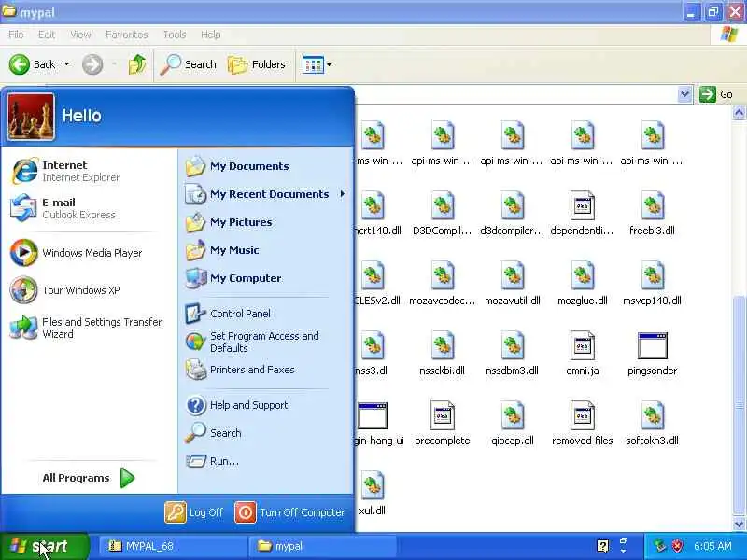Select the D3DCompil... file
The width and height of the screenshot is (747, 560).
tap(442, 213)
